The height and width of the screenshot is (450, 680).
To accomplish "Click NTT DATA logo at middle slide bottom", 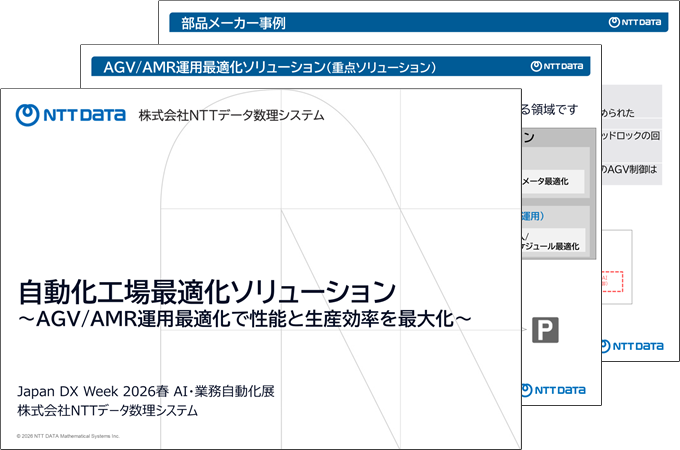I will tap(553, 390).
